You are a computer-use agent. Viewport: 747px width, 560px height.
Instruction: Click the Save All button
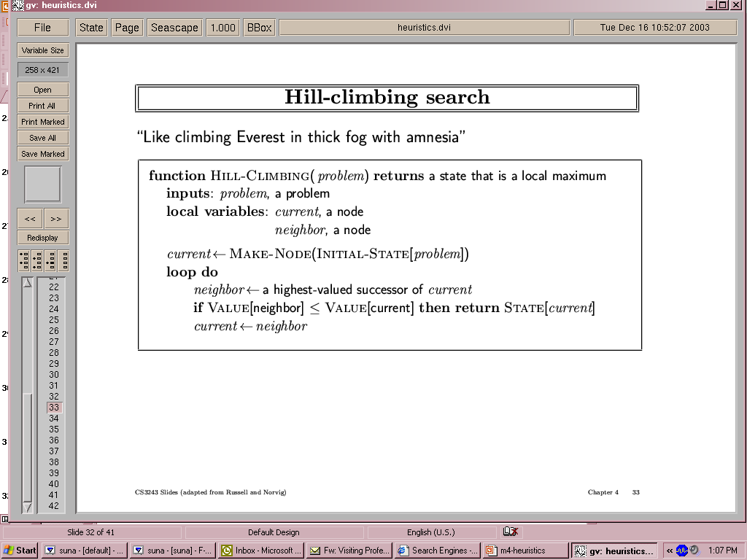click(42, 138)
